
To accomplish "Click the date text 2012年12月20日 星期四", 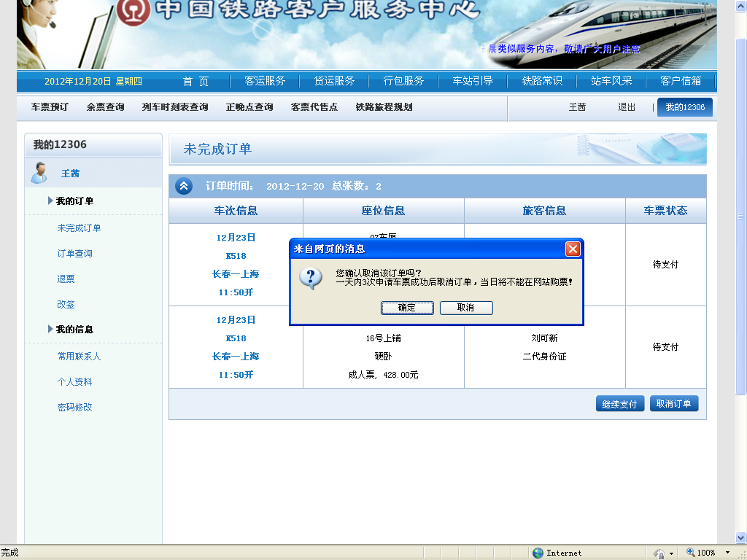I will pyautogui.click(x=93, y=82).
